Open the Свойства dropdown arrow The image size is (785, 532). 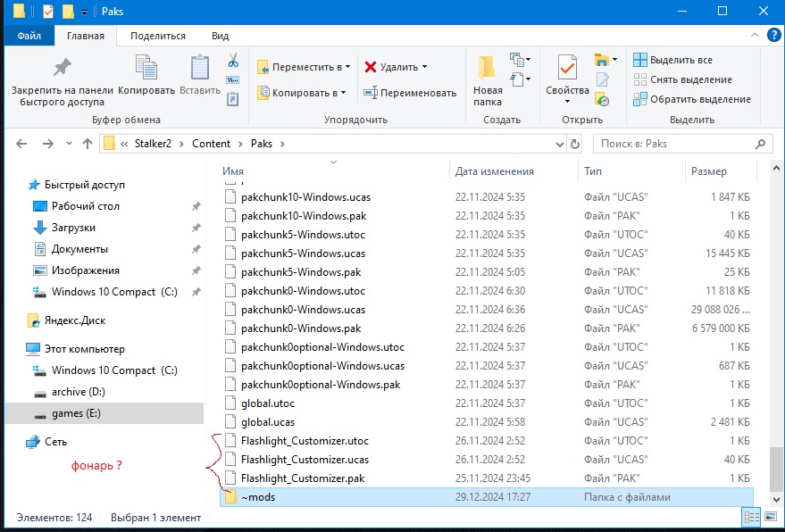(567, 101)
